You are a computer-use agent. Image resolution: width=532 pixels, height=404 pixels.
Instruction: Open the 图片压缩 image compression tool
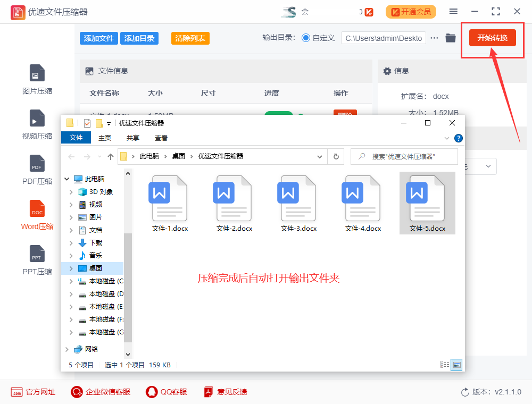(37, 80)
